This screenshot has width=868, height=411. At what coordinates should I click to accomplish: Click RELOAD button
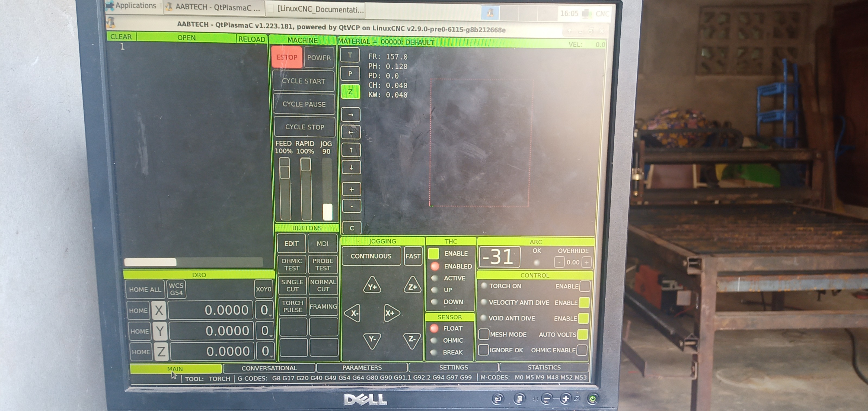252,39
